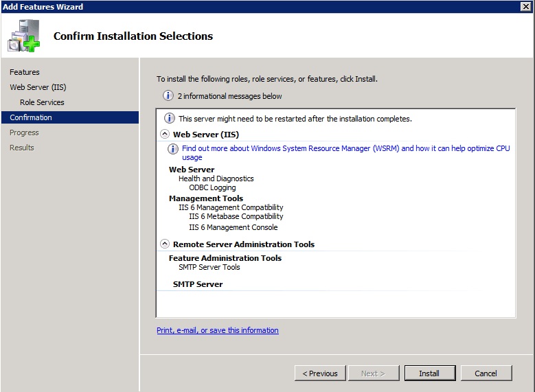Click the info icon beside WSRM link

point(174,149)
